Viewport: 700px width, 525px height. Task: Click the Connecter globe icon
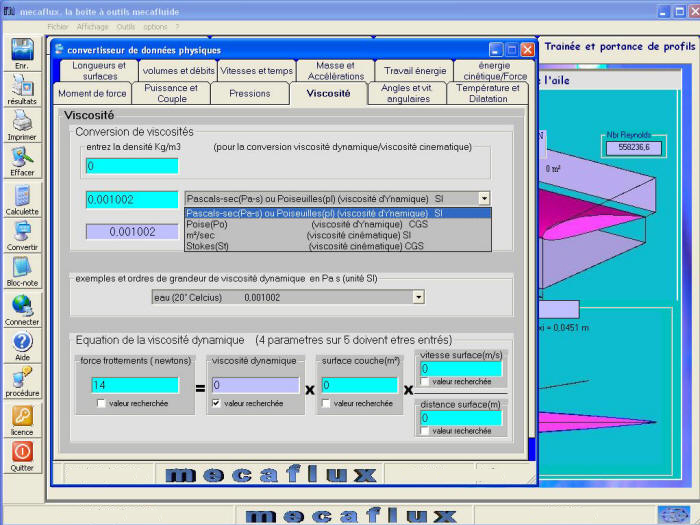(x=22, y=306)
